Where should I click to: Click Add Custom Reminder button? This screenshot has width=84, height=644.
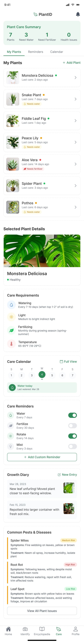42,457
